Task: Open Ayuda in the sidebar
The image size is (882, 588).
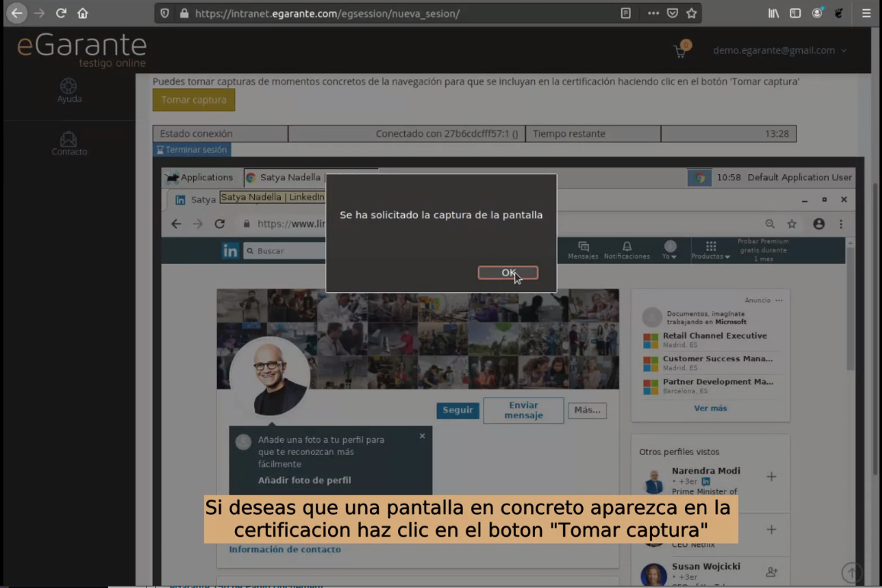Action: point(68,91)
